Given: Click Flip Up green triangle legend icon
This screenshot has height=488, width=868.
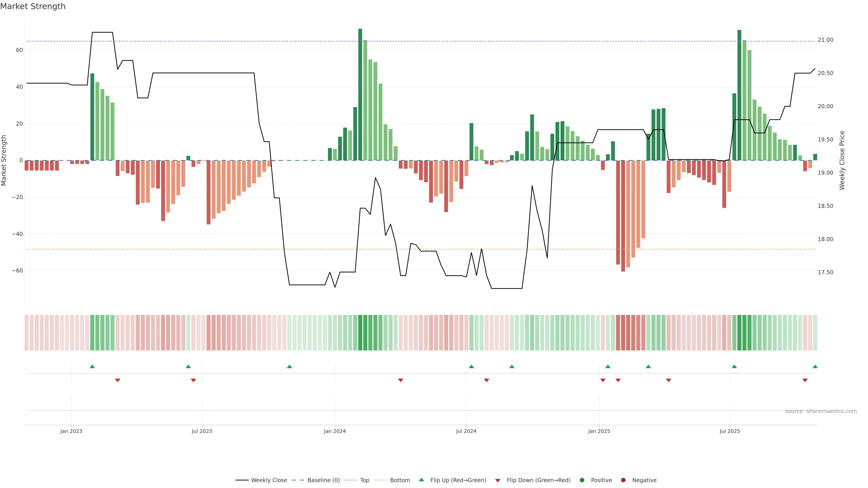Looking at the screenshot, I should tap(421, 480).
